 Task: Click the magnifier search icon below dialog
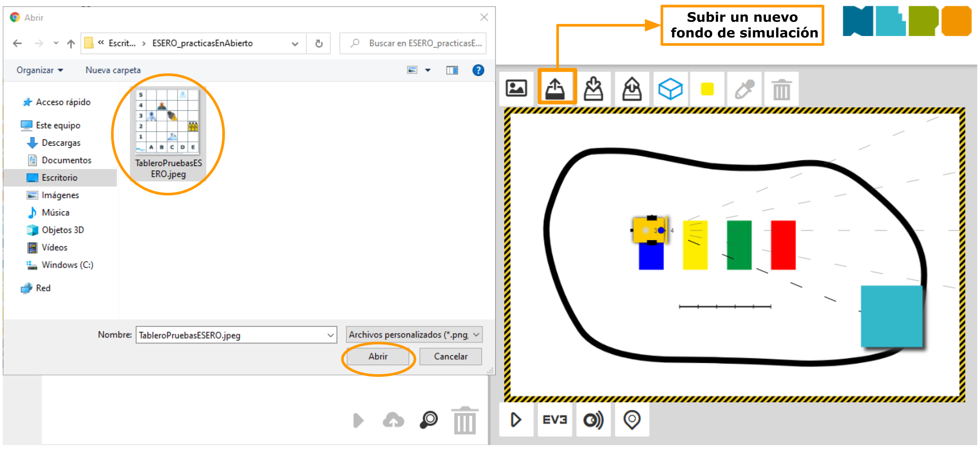(429, 420)
